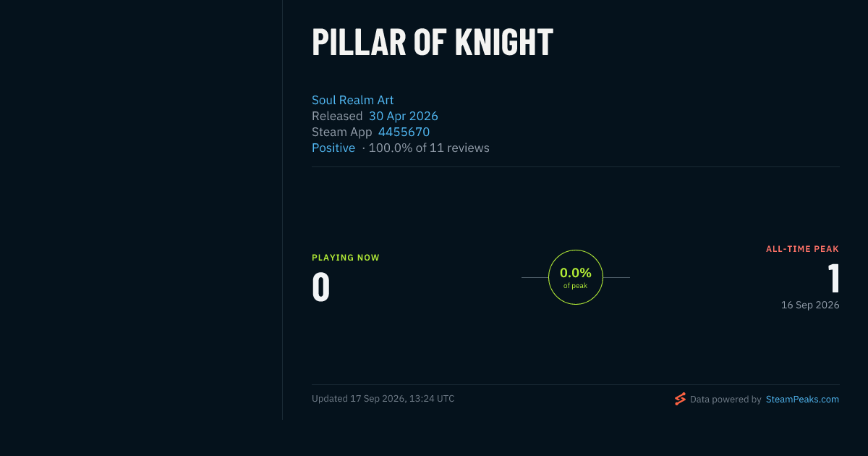Screen dimensions: 868x456
Task: Click the SteamPeaks logo icon
Action: [680, 399]
